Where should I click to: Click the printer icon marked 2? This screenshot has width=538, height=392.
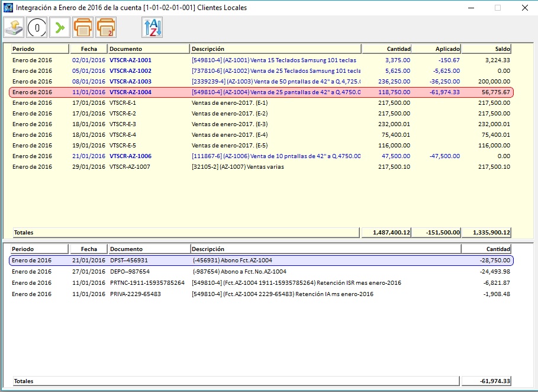pos(106,28)
